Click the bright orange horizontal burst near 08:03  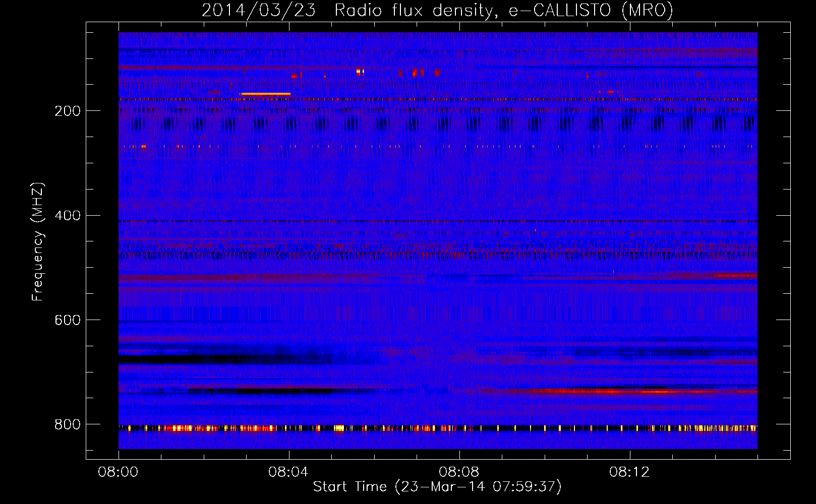pyautogui.click(x=266, y=94)
